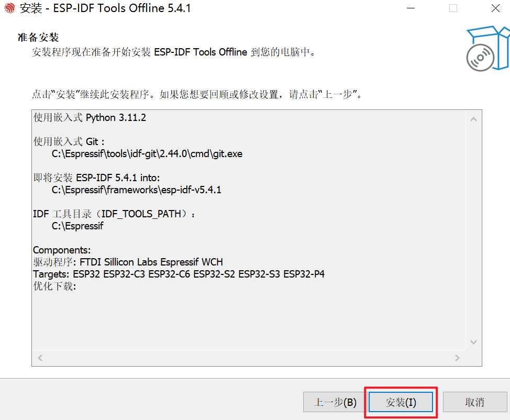The height and width of the screenshot is (420, 510).
Task: Start installation with the 安装(I) button
Action: pos(401,402)
